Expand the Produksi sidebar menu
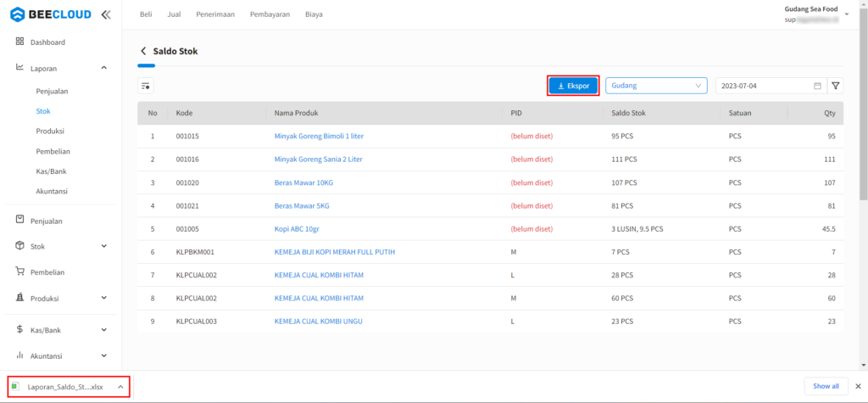868x403 pixels. (x=103, y=298)
